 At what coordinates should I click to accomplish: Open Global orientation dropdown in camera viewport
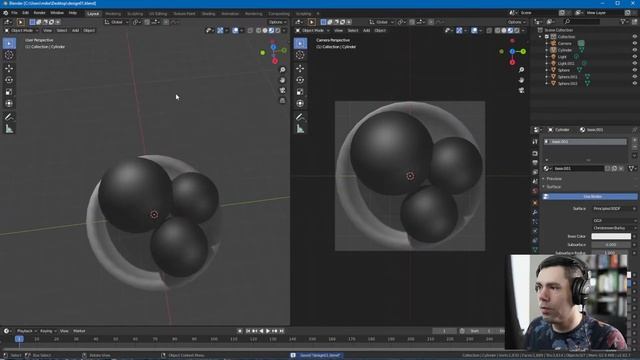pyautogui.click(x=381, y=22)
